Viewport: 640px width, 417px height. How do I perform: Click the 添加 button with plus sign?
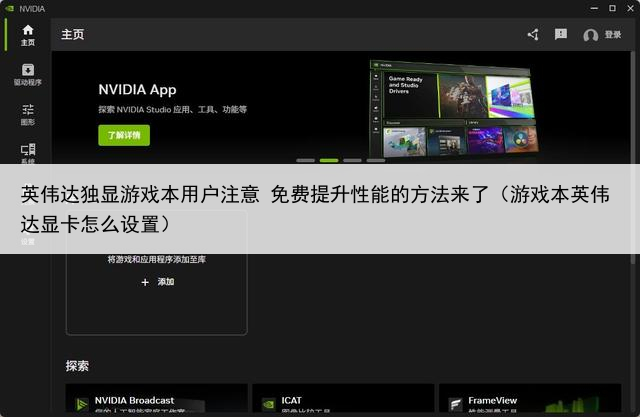(x=157, y=283)
